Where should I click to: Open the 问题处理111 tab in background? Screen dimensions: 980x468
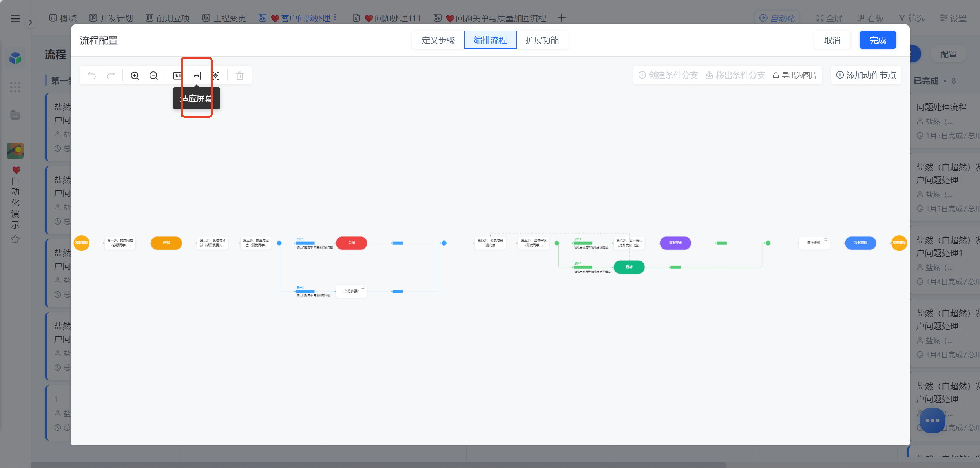pos(387,18)
